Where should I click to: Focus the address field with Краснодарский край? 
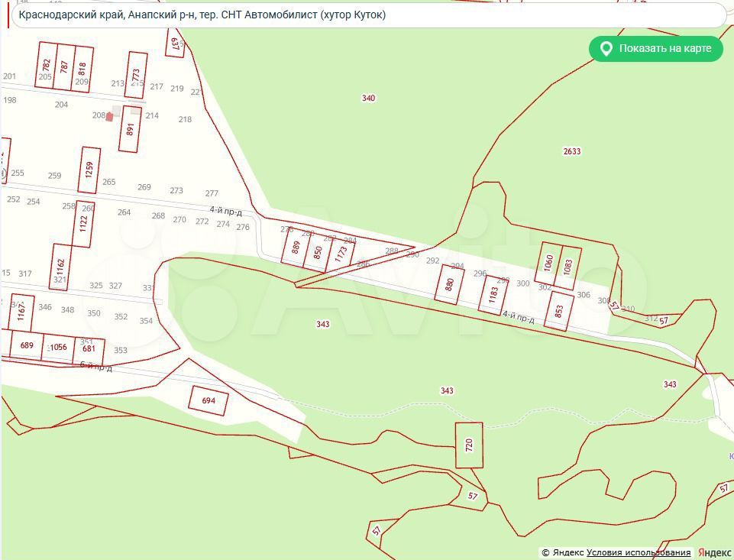(x=367, y=15)
